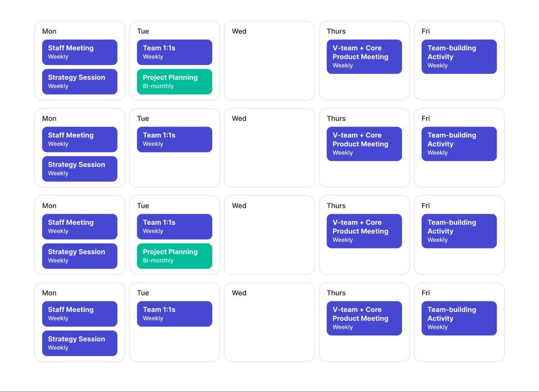Open first week's V-team + Core Product Meeting
Viewport: 539px width, 392px height.
(364, 57)
